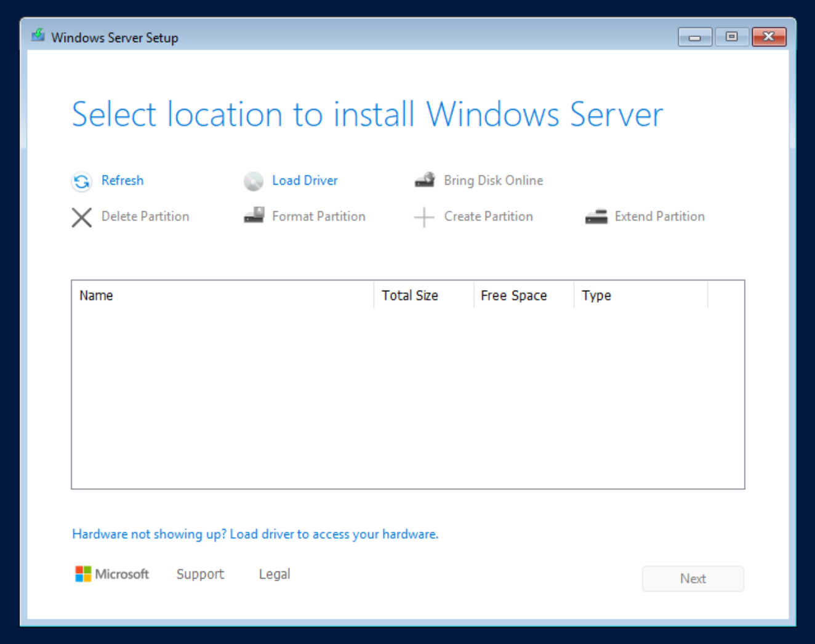The width and height of the screenshot is (815, 644).
Task: Choose the Extend Partition label
Action: pyautogui.click(x=660, y=216)
